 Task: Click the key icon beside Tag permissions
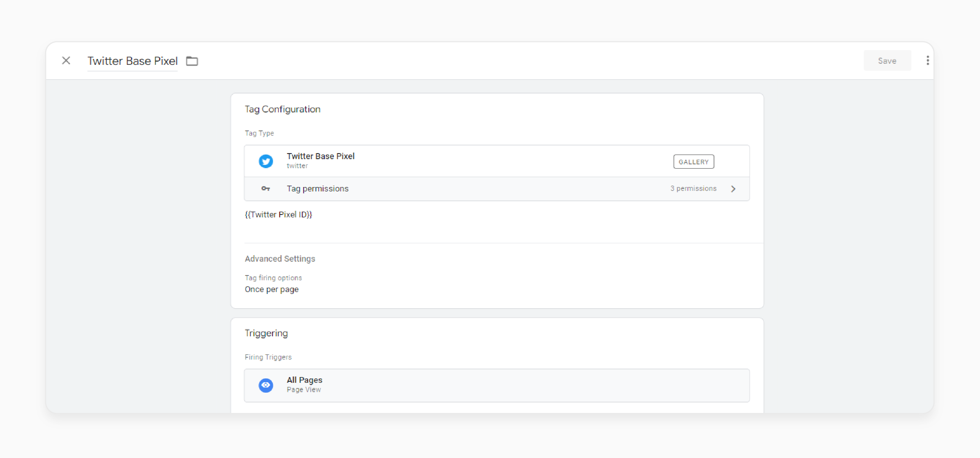266,189
